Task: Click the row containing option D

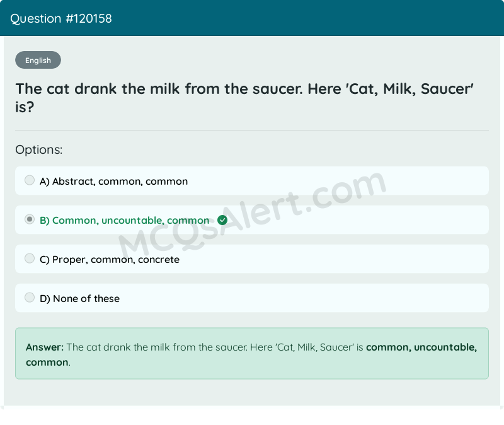Action: click(252, 297)
